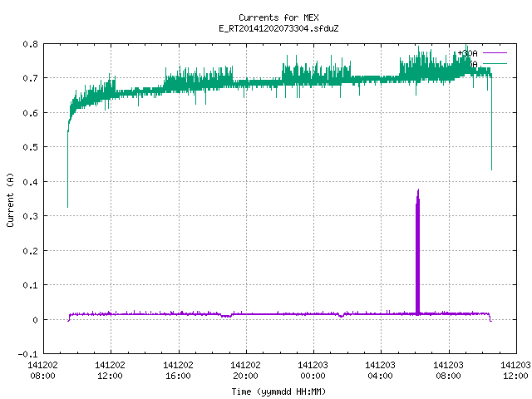Click the 141203 12:00 x-axis tick label

coord(515,371)
